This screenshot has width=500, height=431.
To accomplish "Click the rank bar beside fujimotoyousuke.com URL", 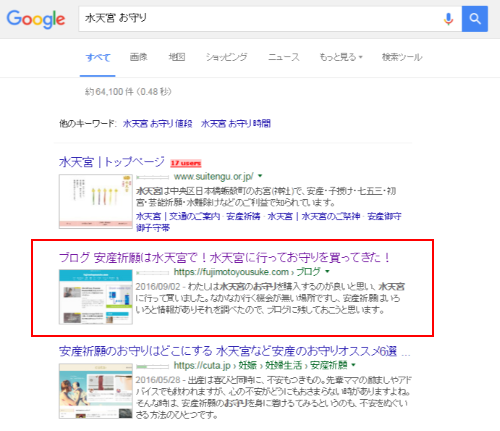I will (x=153, y=273).
